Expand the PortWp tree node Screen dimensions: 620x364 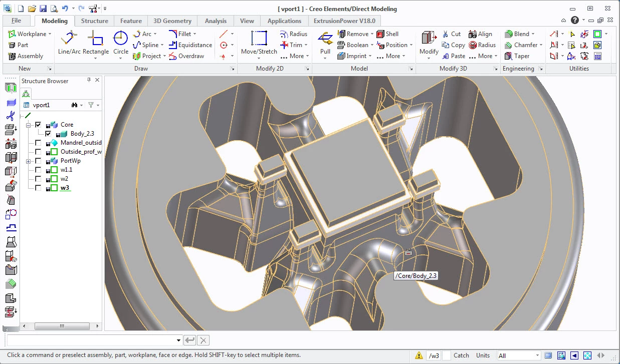(29, 161)
